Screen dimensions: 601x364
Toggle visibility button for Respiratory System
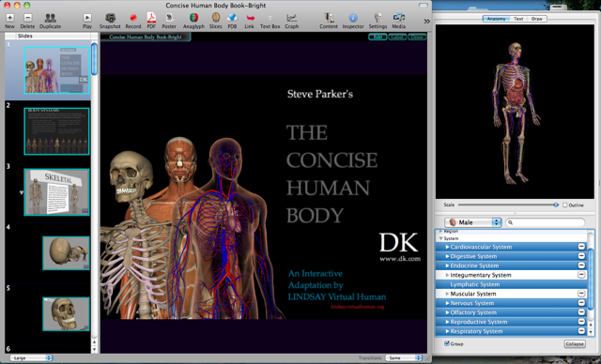pyautogui.click(x=581, y=331)
